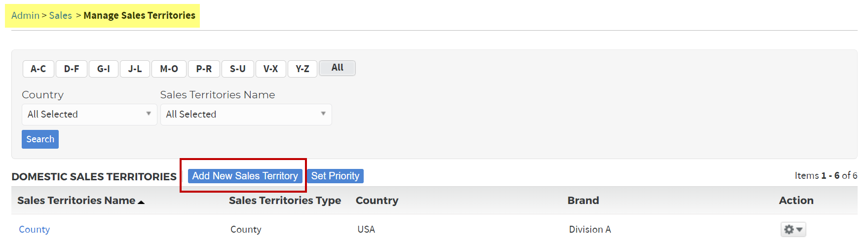Open the County territory link

click(x=34, y=229)
